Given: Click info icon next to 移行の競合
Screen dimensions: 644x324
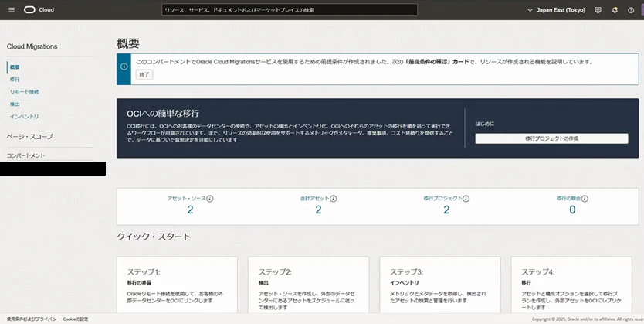Looking at the screenshot, I should click(585, 199).
